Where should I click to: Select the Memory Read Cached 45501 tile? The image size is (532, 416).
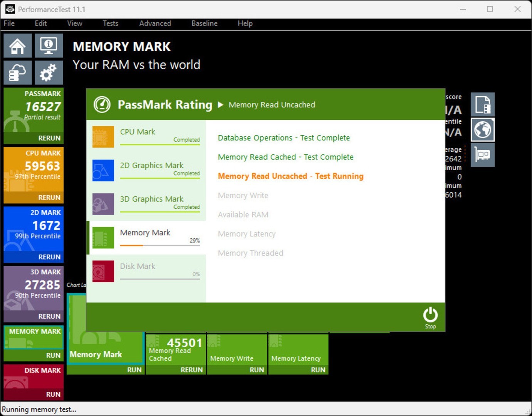click(176, 349)
